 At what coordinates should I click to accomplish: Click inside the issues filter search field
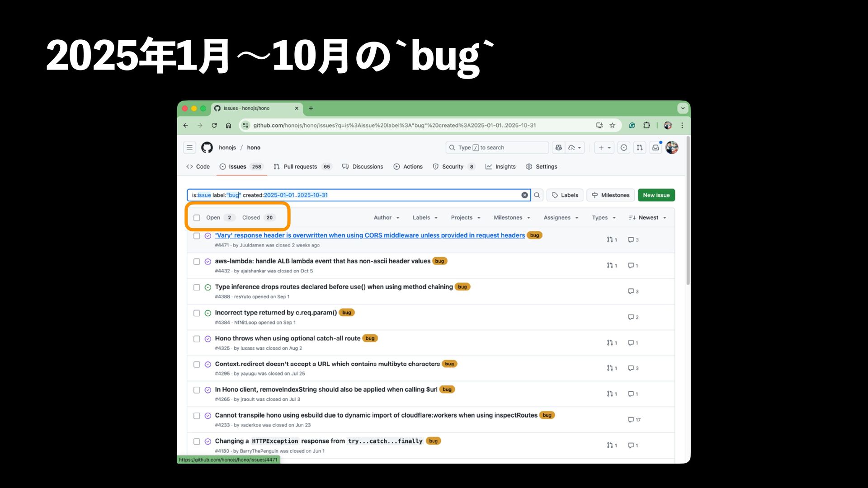point(407,195)
